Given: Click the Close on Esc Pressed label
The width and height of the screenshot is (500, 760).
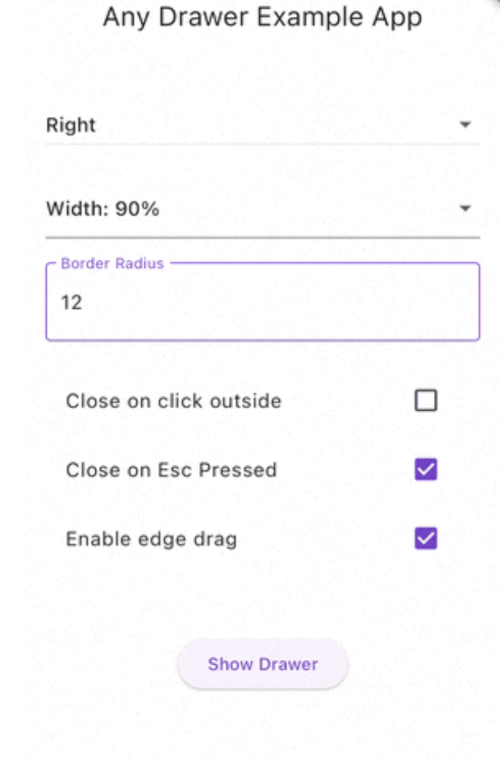Looking at the screenshot, I should (171, 470).
